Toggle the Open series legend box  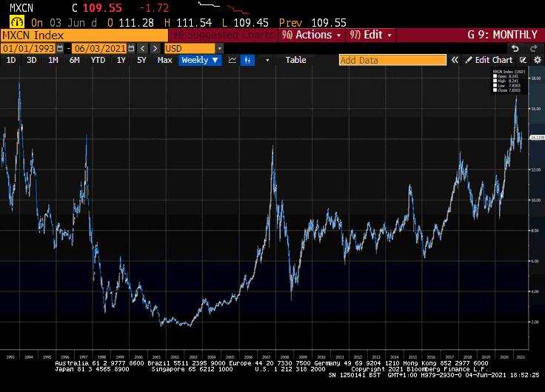495,76
